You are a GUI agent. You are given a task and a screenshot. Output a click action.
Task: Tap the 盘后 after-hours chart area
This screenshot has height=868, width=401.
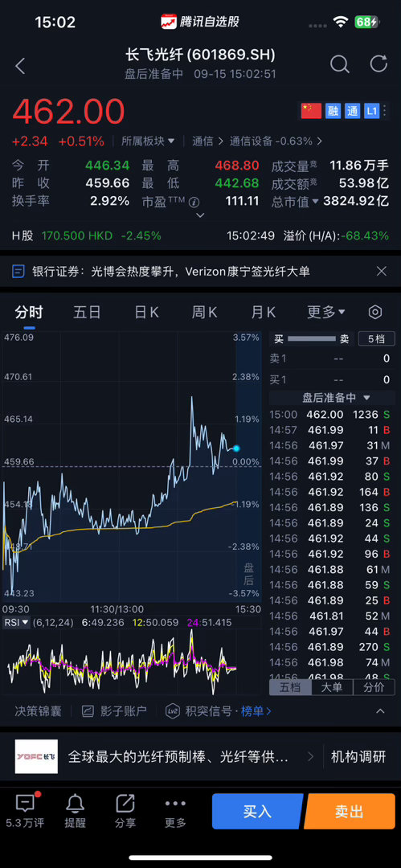click(x=248, y=468)
